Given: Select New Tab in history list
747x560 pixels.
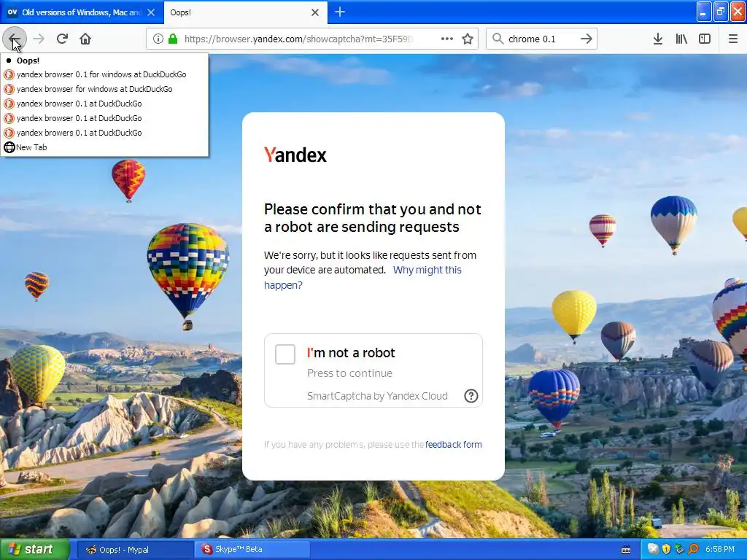Looking at the screenshot, I should (x=104, y=147).
